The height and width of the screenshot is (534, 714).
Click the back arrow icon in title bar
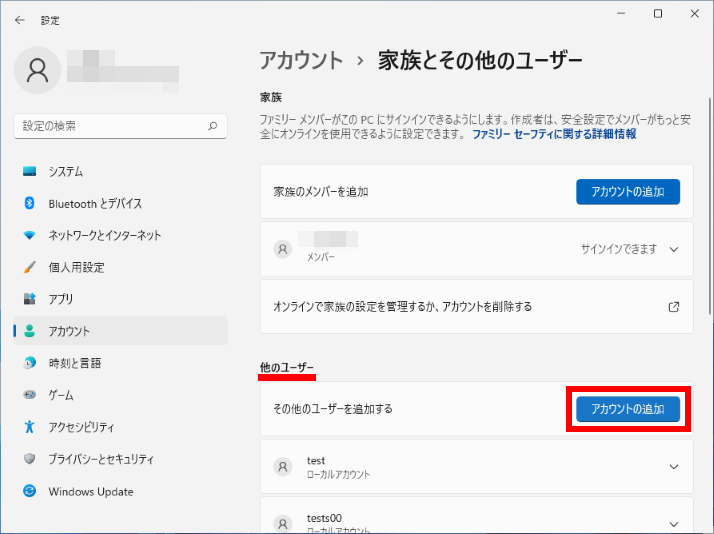coord(20,20)
